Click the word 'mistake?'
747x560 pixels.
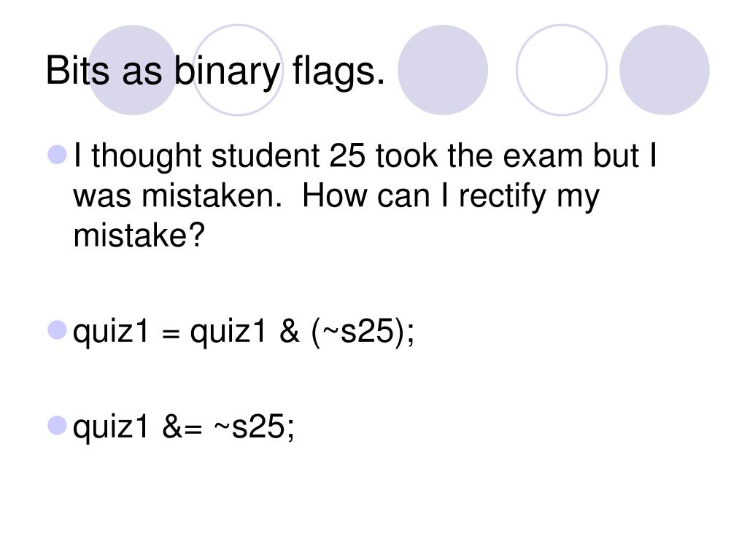139,235
